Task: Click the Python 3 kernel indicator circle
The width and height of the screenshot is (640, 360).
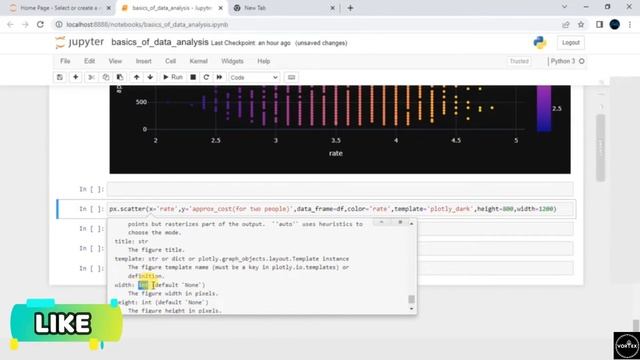Action: point(582,61)
